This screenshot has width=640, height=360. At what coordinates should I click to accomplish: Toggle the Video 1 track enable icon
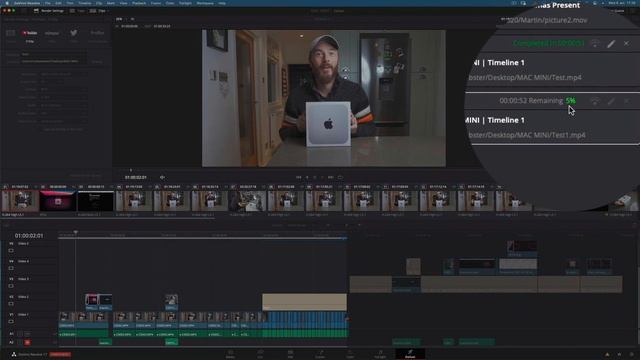coord(11,322)
